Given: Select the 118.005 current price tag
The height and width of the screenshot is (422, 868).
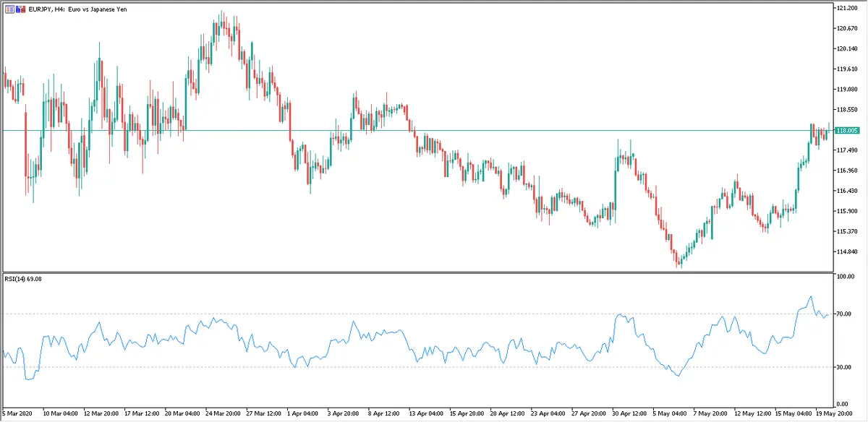Looking at the screenshot, I should coord(846,130).
